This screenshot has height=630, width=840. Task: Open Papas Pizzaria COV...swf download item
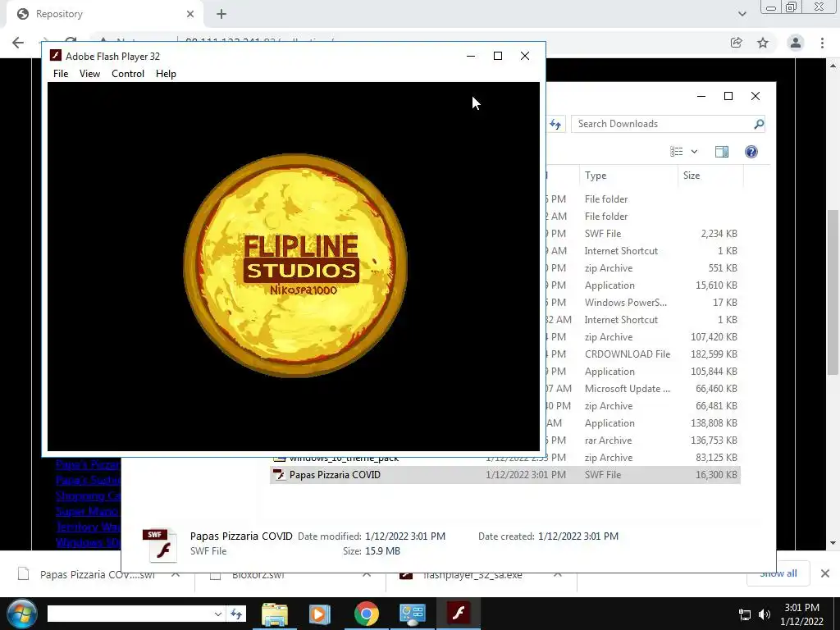point(97,575)
